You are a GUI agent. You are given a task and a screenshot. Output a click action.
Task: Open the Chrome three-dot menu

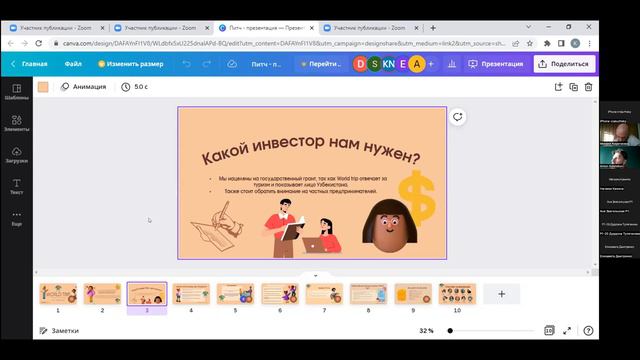point(589,43)
